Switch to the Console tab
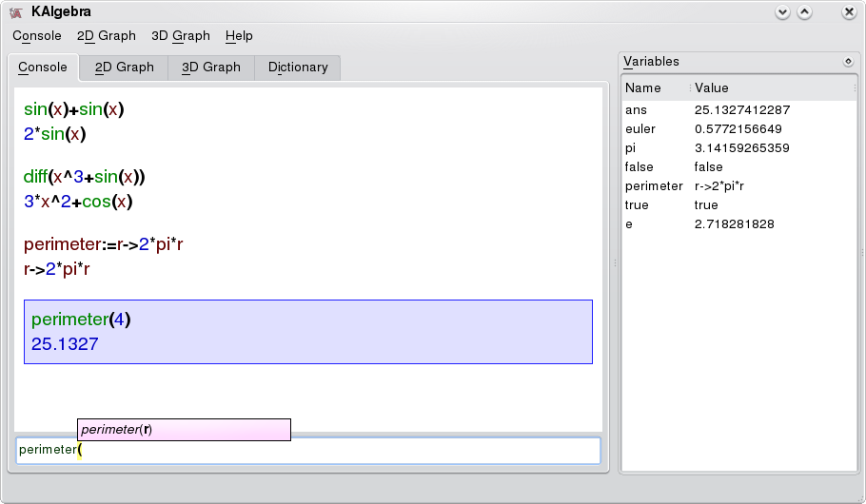The width and height of the screenshot is (866, 504). 43,67
